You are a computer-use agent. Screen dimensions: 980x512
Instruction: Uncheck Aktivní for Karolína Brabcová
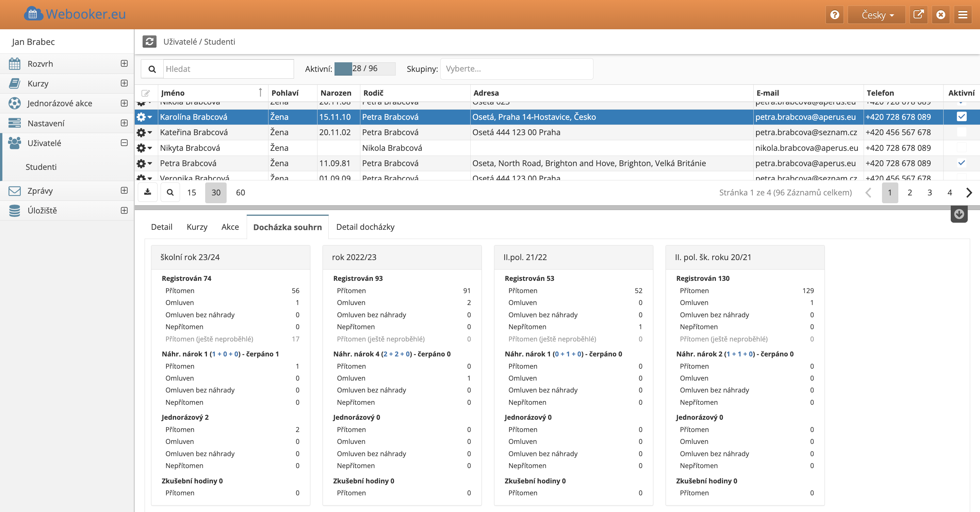(x=961, y=116)
